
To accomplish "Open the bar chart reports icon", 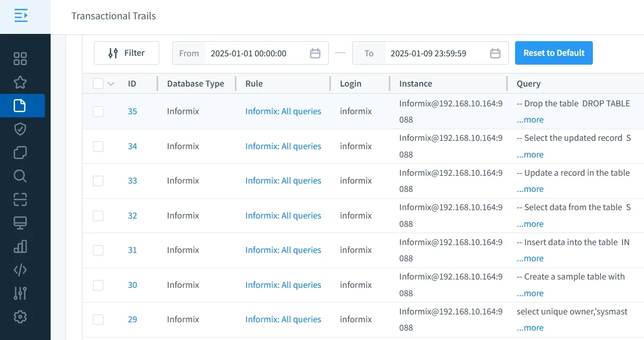I will [20, 246].
